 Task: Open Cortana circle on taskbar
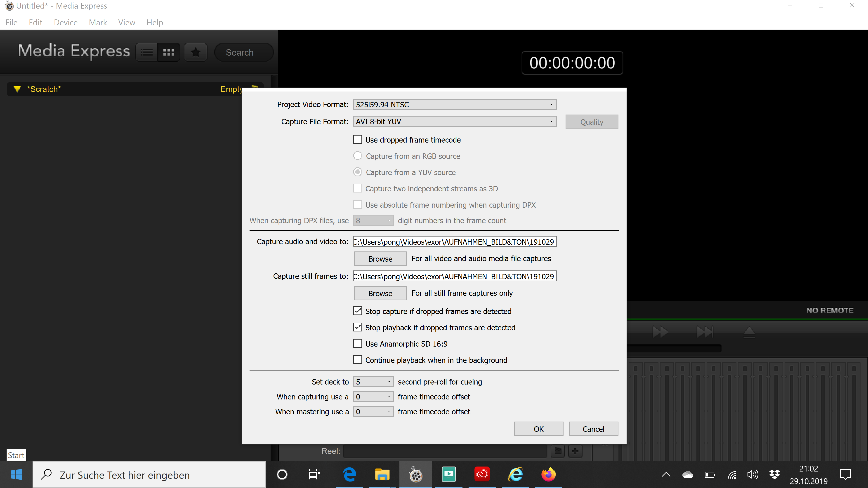(282, 475)
